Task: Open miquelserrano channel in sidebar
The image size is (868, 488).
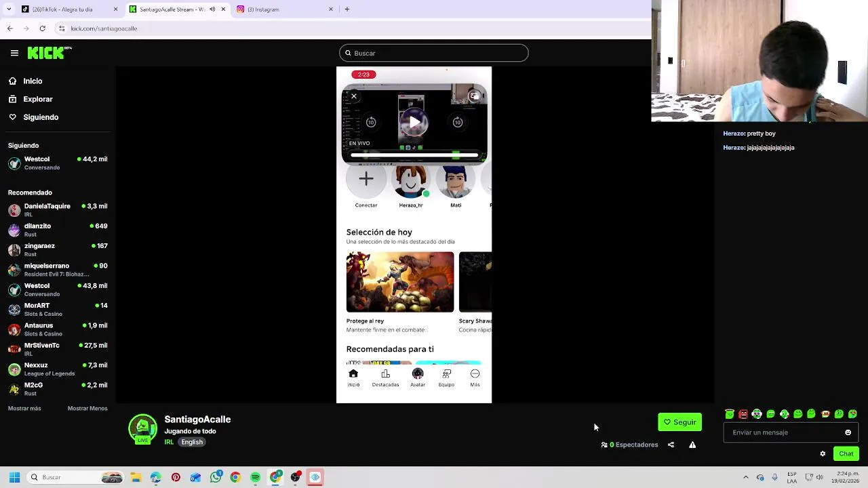Action: [x=58, y=269]
